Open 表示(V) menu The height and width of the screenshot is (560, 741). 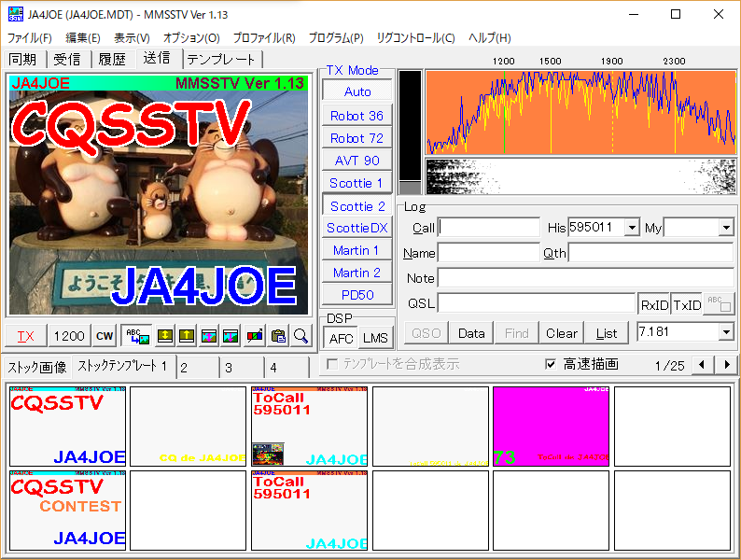coord(132,38)
